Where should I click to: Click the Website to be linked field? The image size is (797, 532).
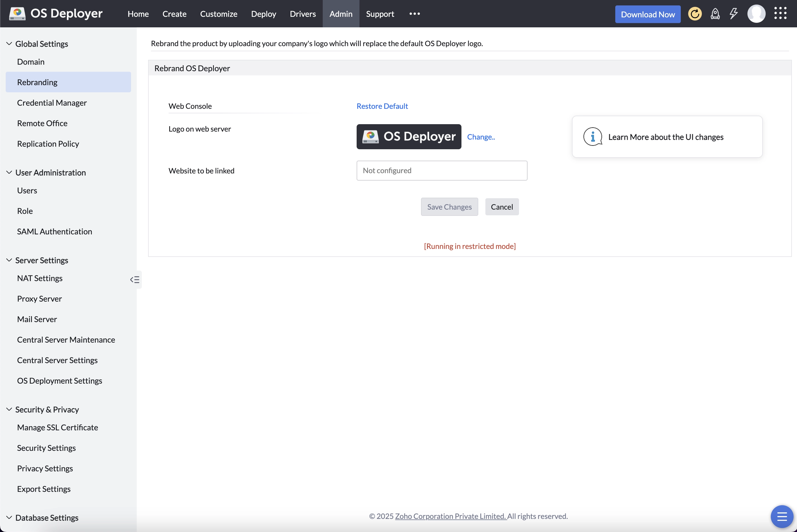click(442, 170)
